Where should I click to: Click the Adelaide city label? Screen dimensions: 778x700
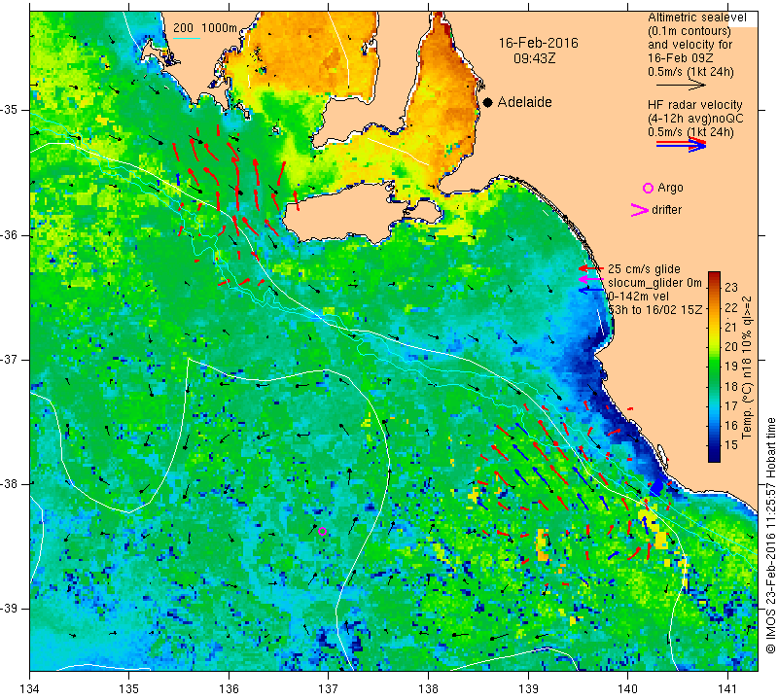coord(524,102)
